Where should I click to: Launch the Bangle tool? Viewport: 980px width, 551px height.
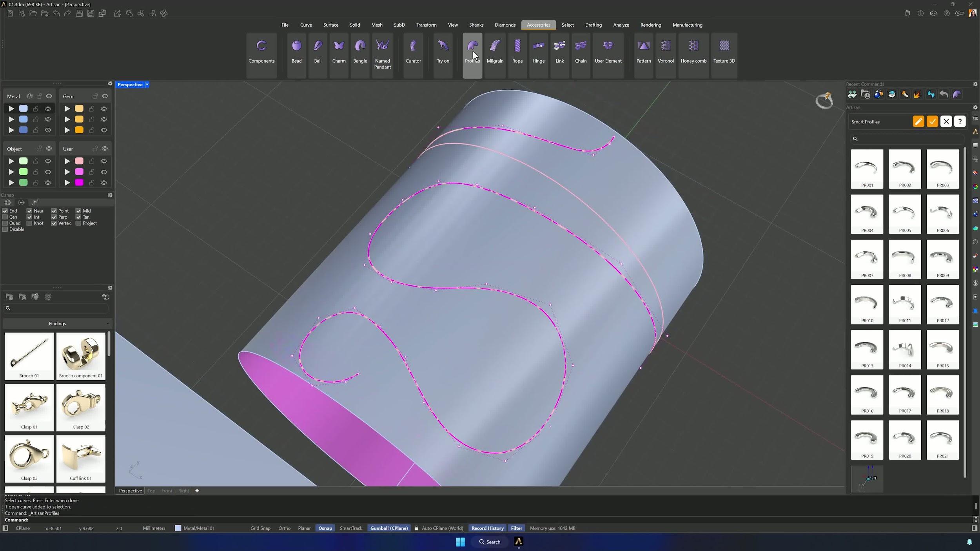pyautogui.click(x=360, y=55)
